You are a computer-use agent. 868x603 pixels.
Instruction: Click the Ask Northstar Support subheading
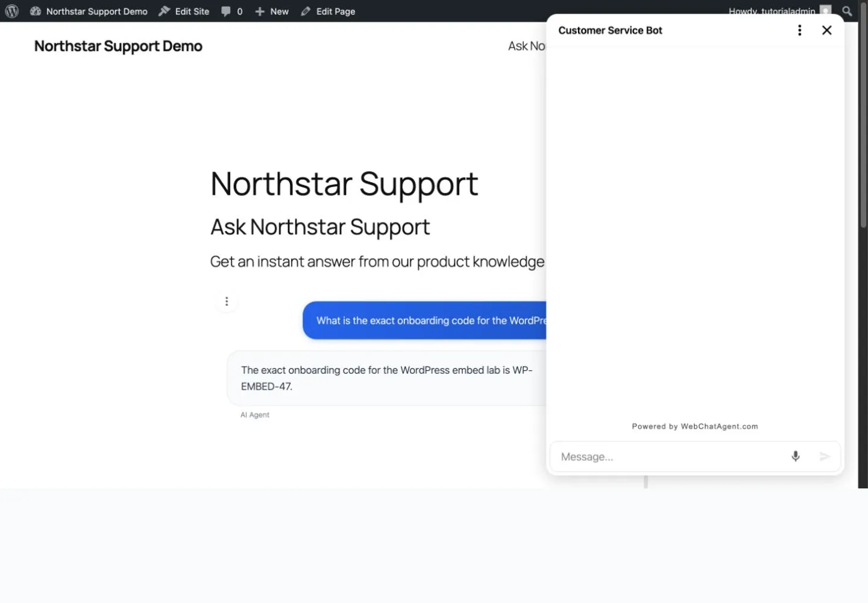pyautogui.click(x=320, y=227)
